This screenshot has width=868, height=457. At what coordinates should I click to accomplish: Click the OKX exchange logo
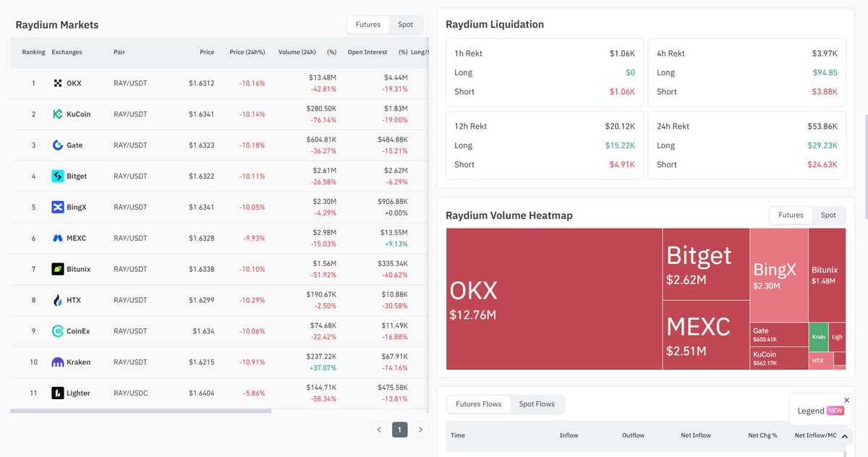point(58,83)
